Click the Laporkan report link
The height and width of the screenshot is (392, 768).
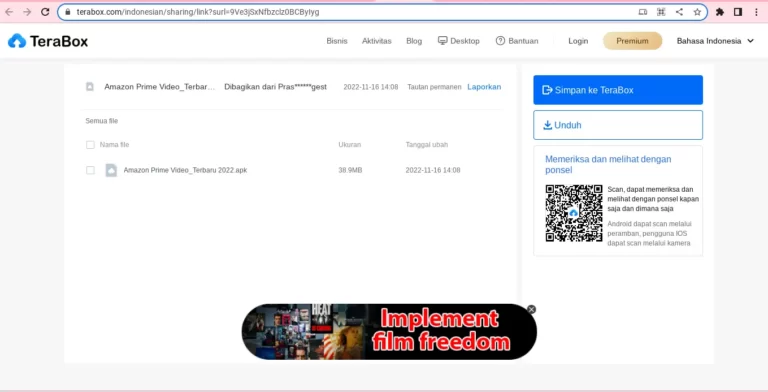[484, 87]
